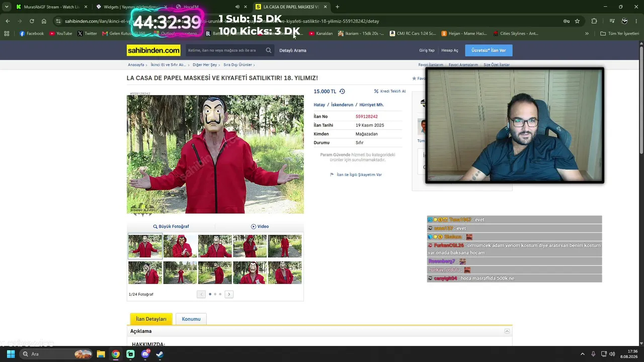The image size is (644, 362).
Task: Open the Facebook bookmark
Action: pos(32,34)
